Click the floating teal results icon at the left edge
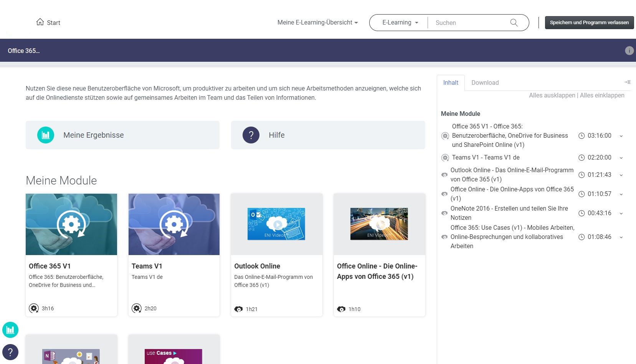Screen dimensions: 636x364 point(10,330)
